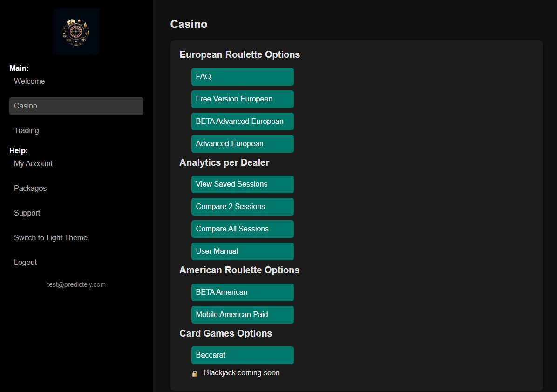The image size is (557, 392).
Task: Switch to Light Theme
Action: click(50, 237)
